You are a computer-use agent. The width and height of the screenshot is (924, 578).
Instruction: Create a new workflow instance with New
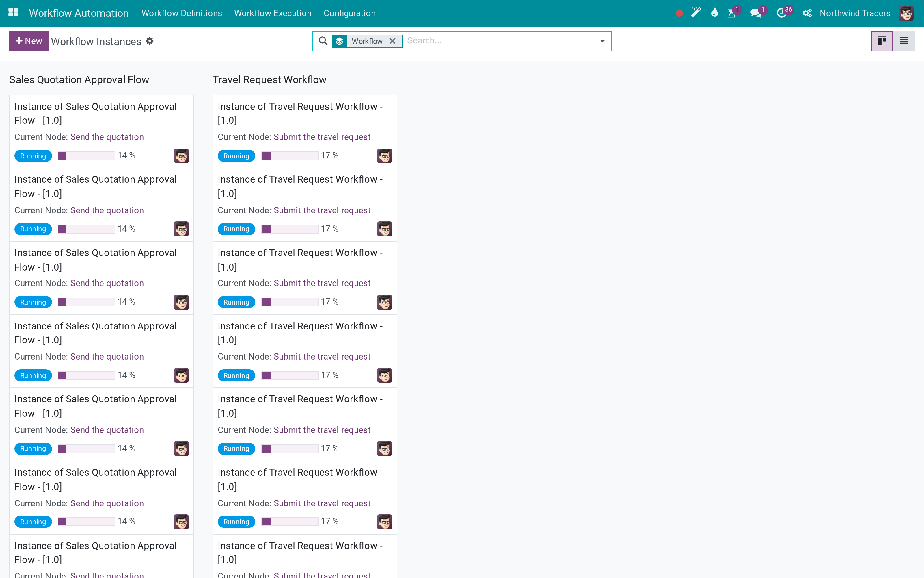[29, 41]
